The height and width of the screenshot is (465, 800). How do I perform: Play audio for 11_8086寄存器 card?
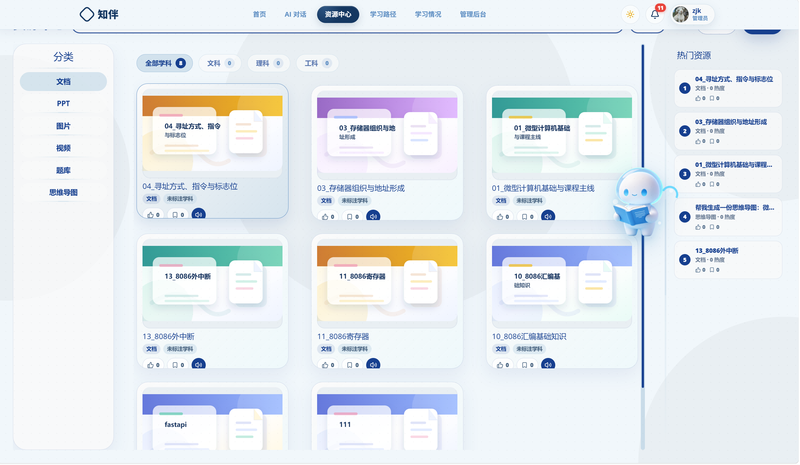373,364
